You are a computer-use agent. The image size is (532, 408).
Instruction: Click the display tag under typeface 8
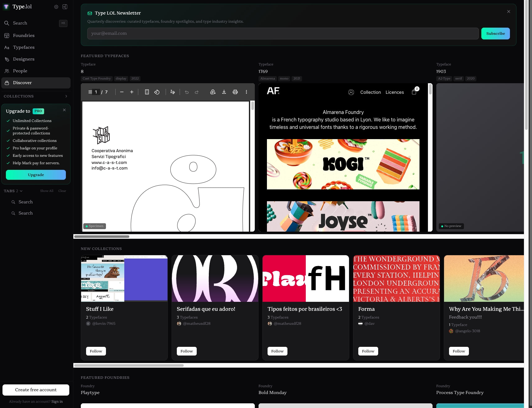click(x=121, y=79)
